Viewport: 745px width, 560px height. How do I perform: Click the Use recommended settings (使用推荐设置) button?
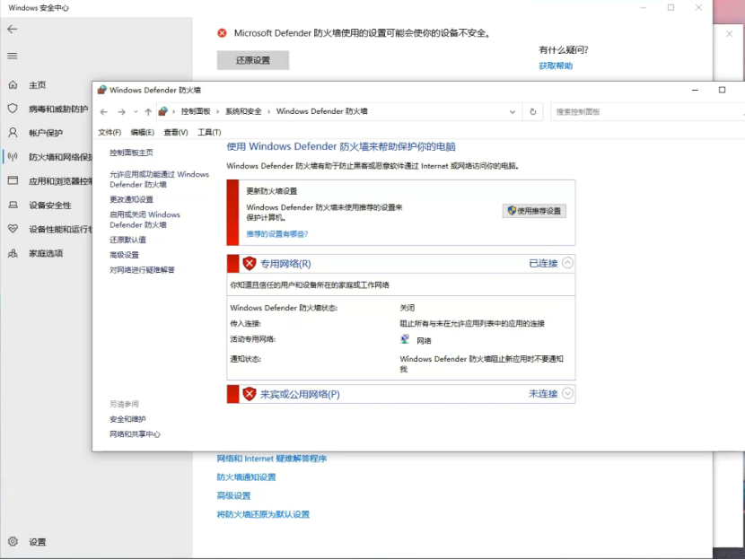[534, 211]
